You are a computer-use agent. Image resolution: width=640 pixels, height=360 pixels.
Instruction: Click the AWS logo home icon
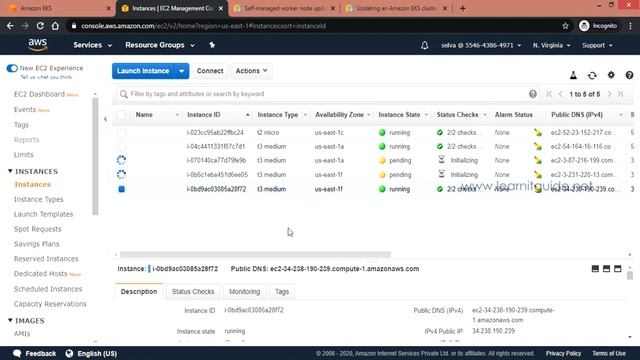pos(38,45)
